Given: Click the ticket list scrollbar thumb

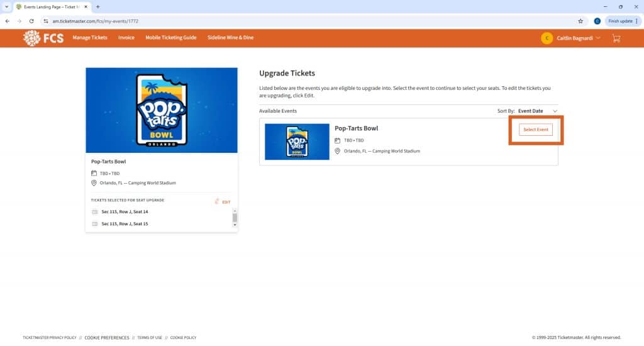Looking at the screenshot, I should point(235,218).
